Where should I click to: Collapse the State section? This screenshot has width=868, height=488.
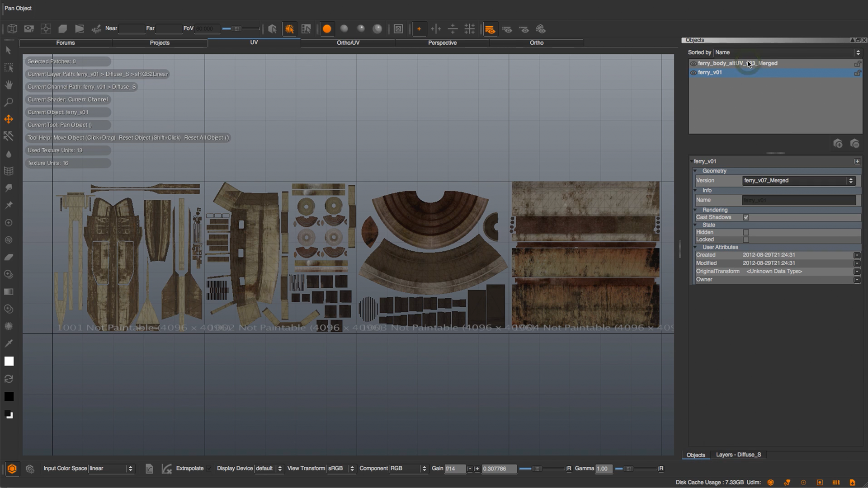point(695,225)
